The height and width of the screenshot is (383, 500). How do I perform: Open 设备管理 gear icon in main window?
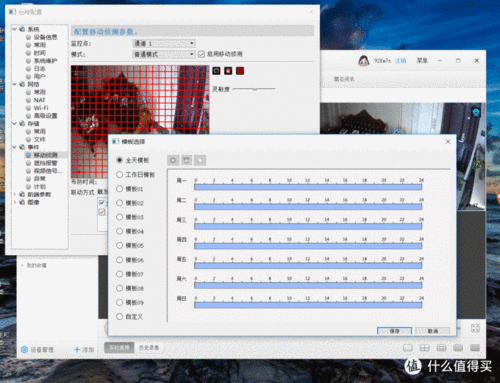(x=24, y=349)
